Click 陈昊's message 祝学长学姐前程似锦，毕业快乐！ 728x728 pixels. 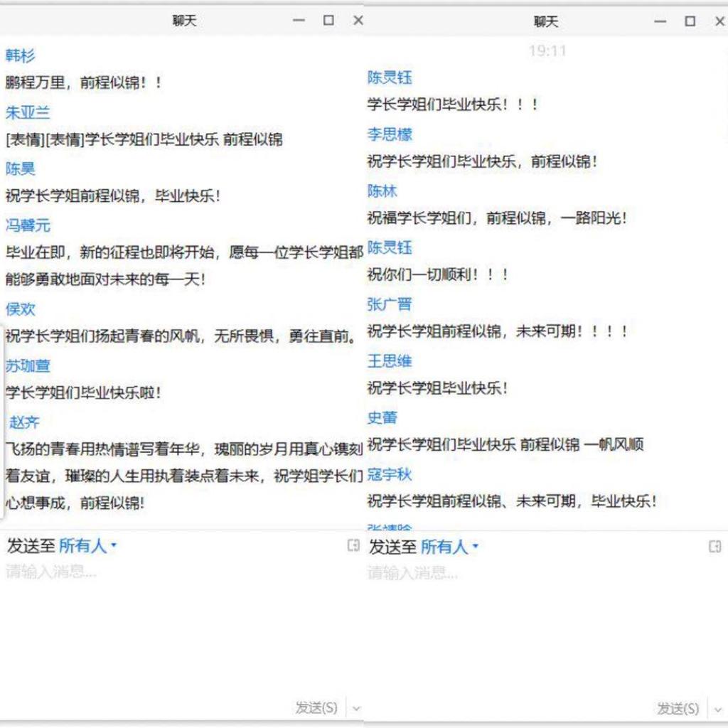coord(113,196)
